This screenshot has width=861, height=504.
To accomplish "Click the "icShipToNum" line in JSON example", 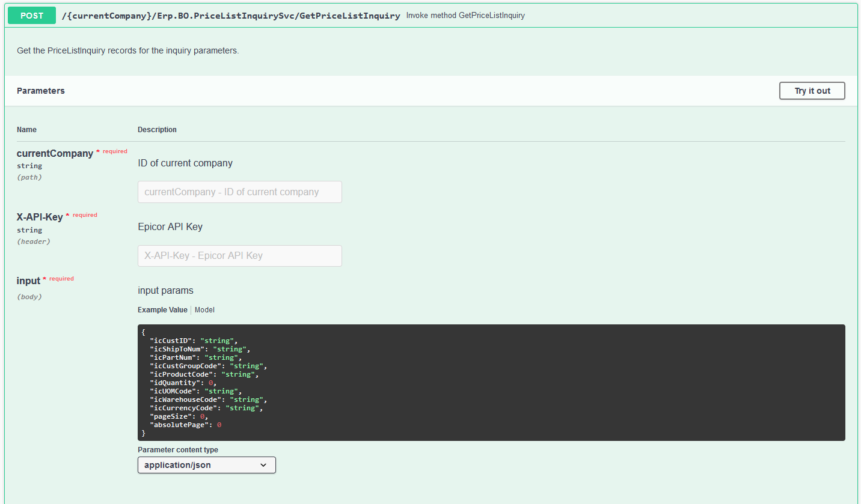I will click(x=200, y=349).
